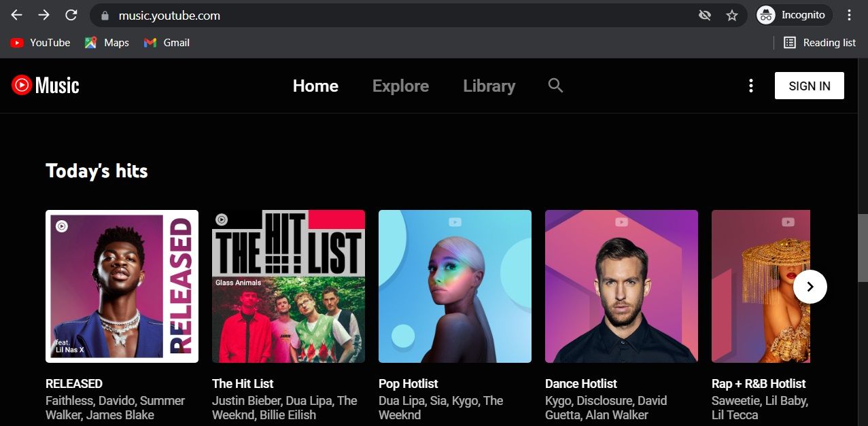Click the browser back arrow
The height and width of the screenshot is (426, 868).
pos(17,15)
